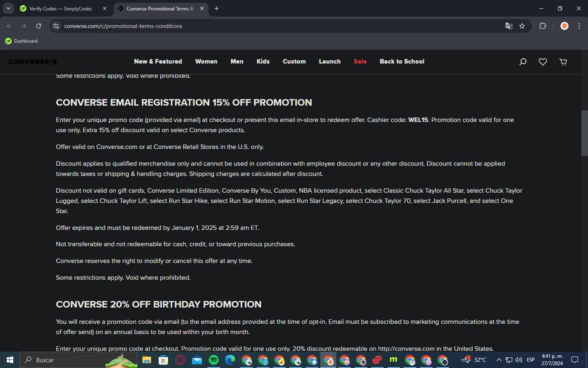Open a new browser tab
Viewport: 588px width, 368px height.
[x=216, y=9]
